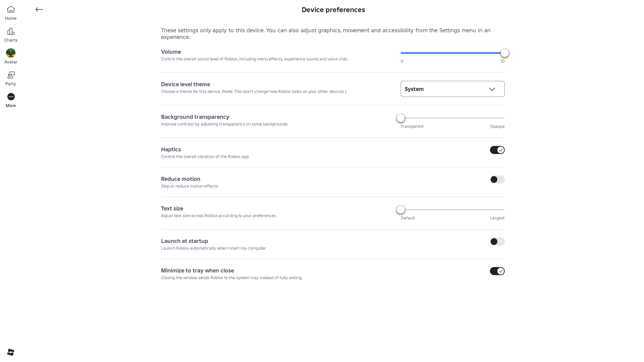This screenshot has width=644, height=362.
Task: Enable the Launch at startup toggle
Action: pos(497,242)
